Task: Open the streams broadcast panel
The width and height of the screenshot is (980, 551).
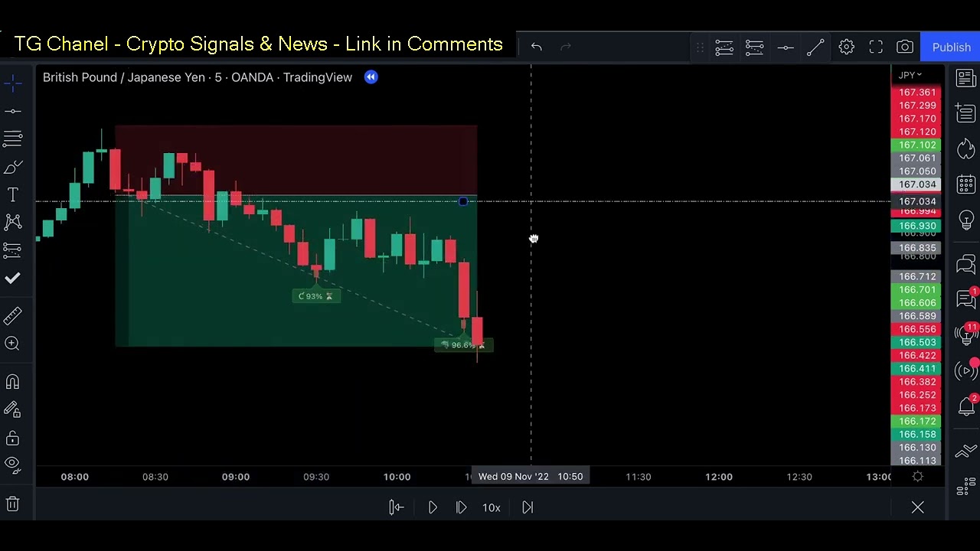Action: coord(965,371)
